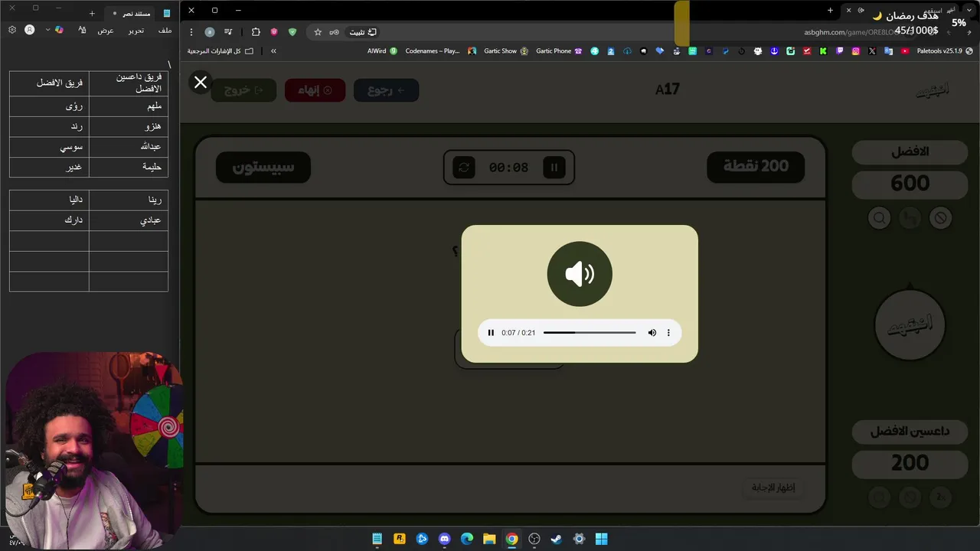Click table cell عبادي in Notepad
The height and width of the screenshot is (551, 980).
pyautogui.click(x=129, y=220)
